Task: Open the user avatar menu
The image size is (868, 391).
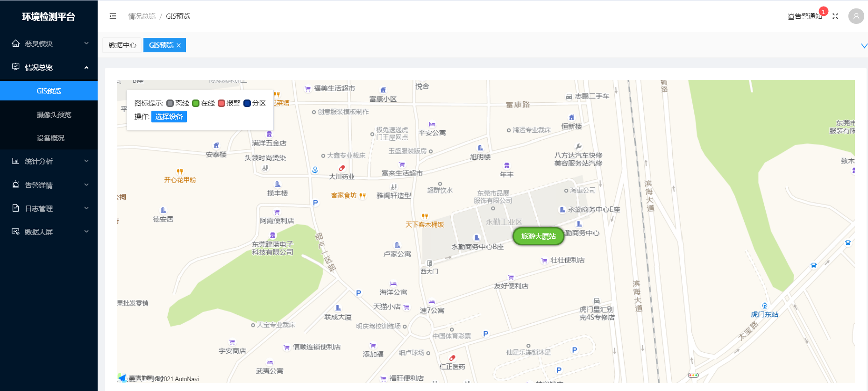Action: click(856, 16)
